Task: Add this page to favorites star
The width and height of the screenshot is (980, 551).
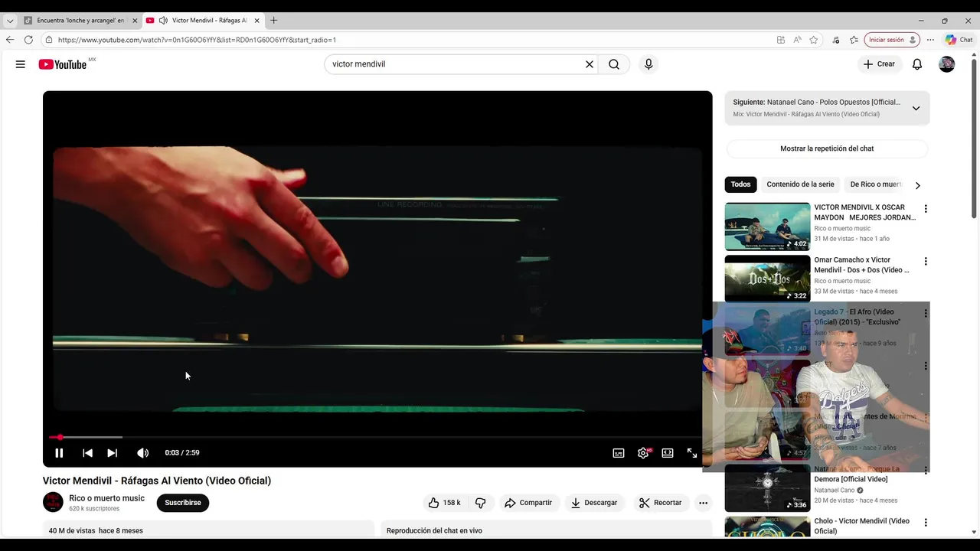Action: [x=814, y=40]
